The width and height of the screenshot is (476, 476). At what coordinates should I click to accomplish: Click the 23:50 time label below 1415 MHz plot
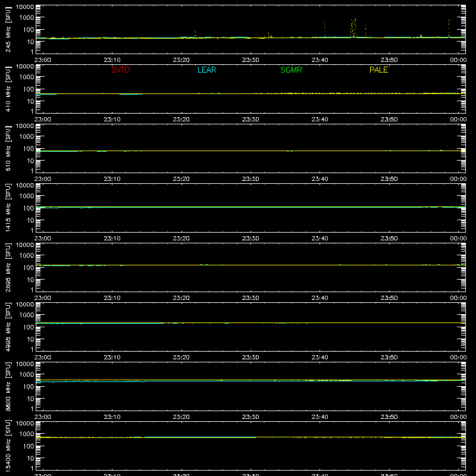tap(389, 239)
